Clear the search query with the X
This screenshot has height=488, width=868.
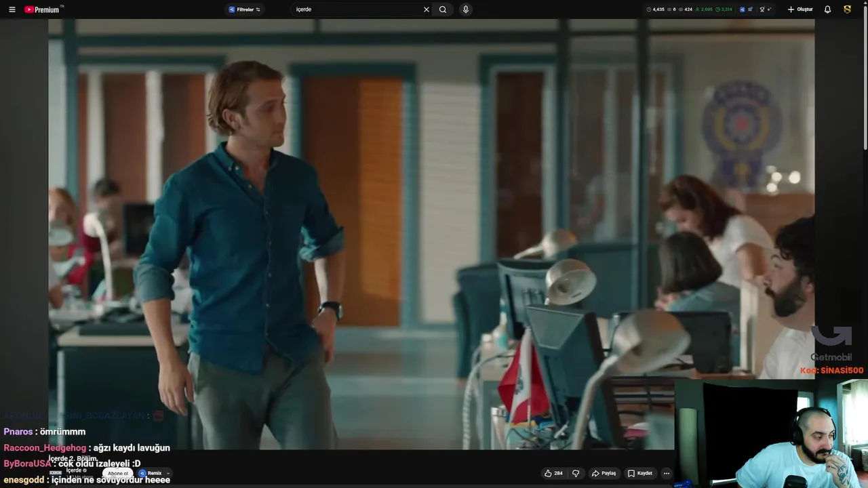click(x=427, y=9)
